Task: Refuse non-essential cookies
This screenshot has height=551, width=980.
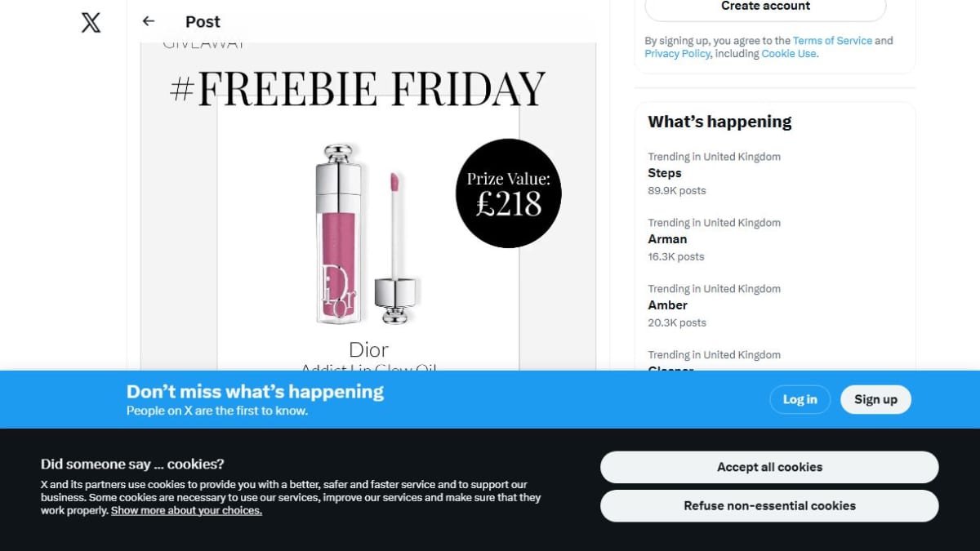Action: coord(769,505)
